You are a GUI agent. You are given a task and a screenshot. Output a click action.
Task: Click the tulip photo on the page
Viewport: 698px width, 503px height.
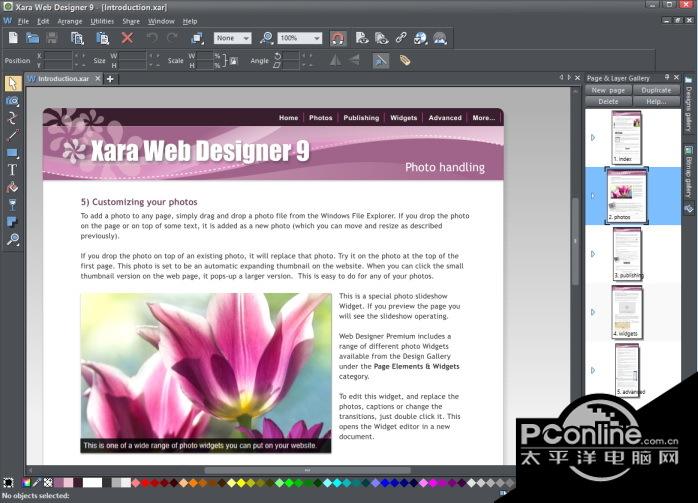click(x=206, y=373)
